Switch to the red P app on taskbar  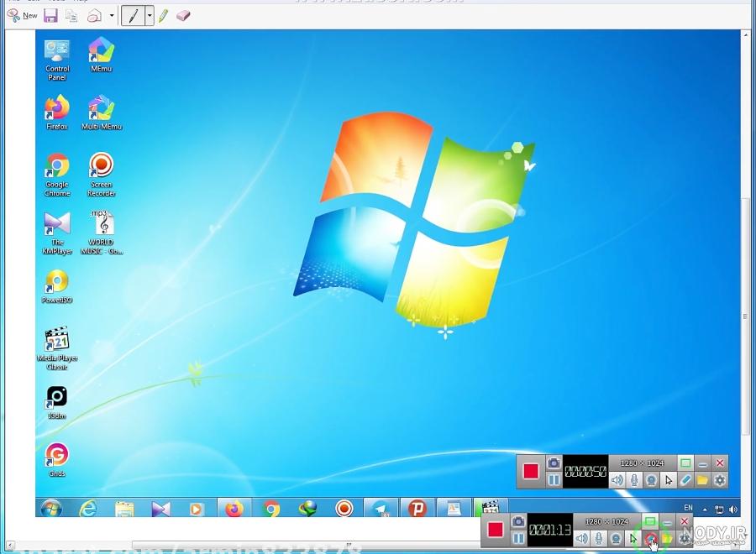(x=417, y=509)
